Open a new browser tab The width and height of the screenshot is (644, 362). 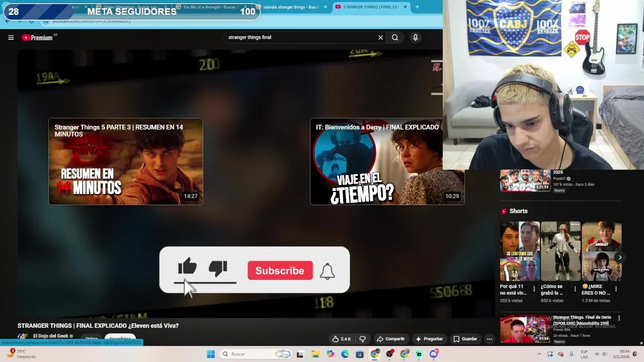click(x=417, y=7)
